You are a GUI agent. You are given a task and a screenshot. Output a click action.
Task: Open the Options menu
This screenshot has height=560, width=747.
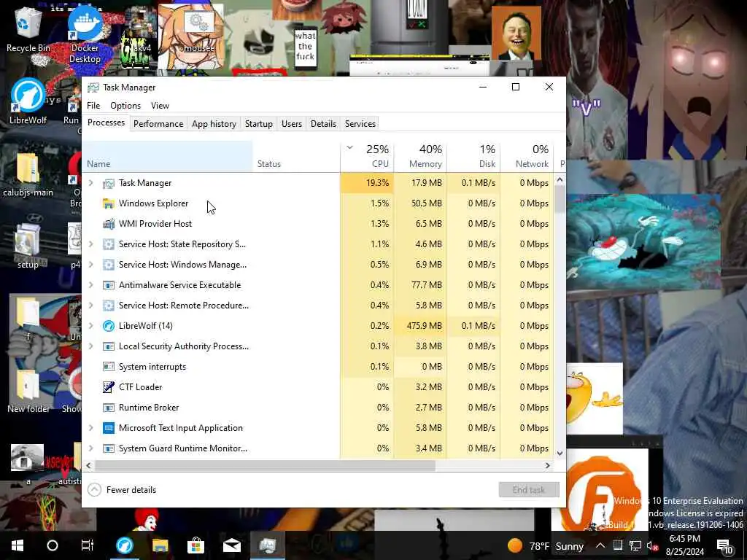(x=125, y=106)
